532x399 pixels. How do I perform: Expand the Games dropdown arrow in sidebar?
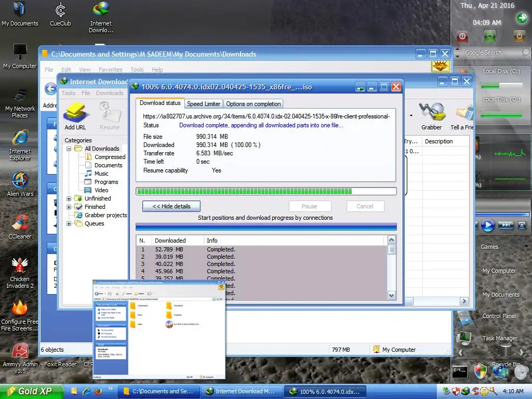pos(526,247)
